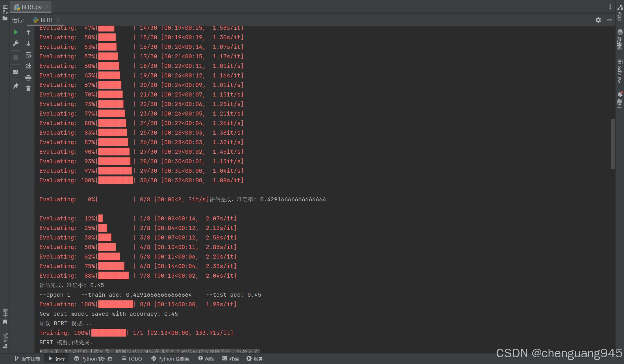
Task: Open the 项目 side panel
Action: pyautogui.click(x=5, y=12)
